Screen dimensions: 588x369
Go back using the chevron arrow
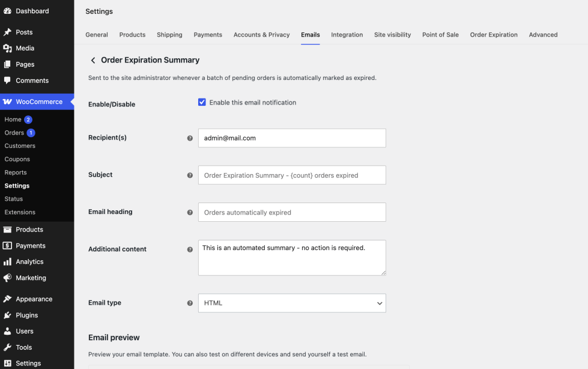click(93, 60)
